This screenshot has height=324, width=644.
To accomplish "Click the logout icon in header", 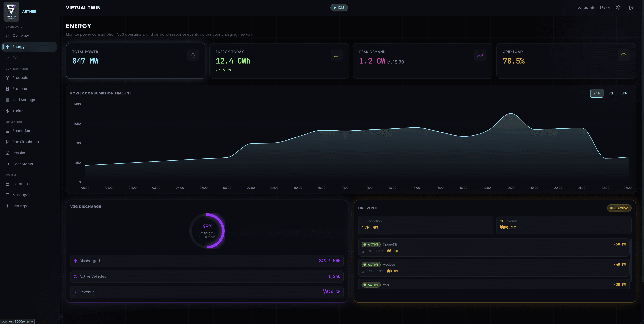I will click(631, 8).
